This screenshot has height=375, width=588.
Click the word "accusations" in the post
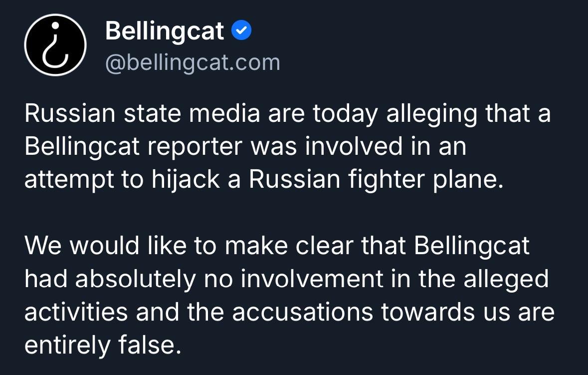[x=302, y=313]
